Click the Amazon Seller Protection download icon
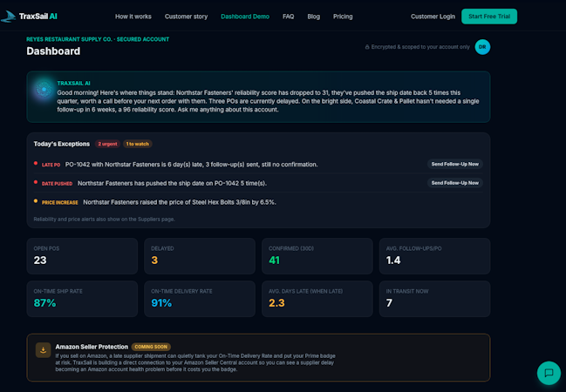Image resolution: width=566 pixels, height=392 pixels. (43, 350)
